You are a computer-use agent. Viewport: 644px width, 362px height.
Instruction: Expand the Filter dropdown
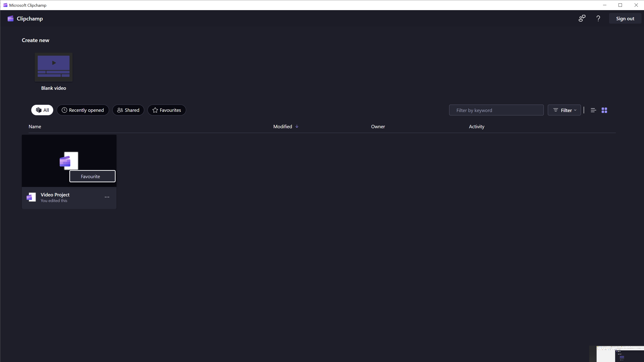tap(564, 110)
